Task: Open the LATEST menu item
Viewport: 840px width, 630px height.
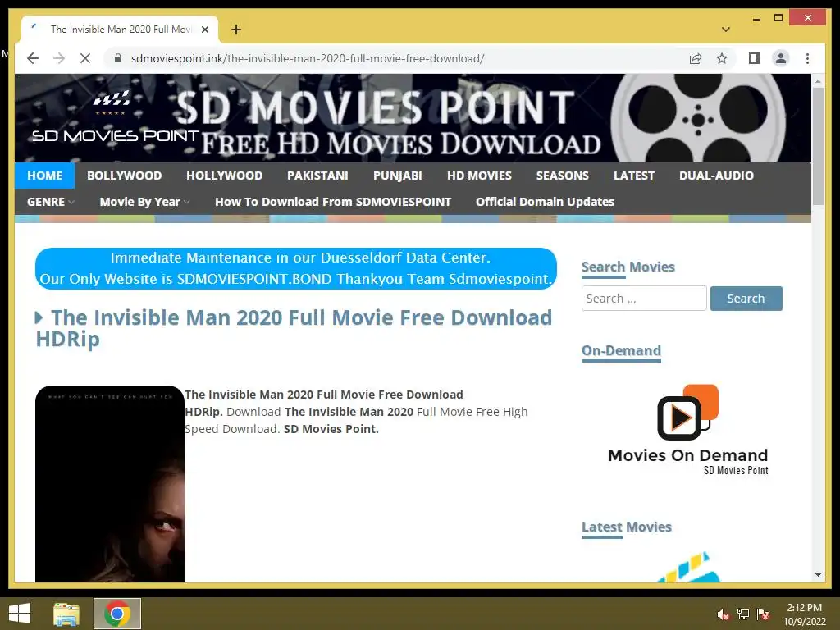Action: pyautogui.click(x=634, y=176)
